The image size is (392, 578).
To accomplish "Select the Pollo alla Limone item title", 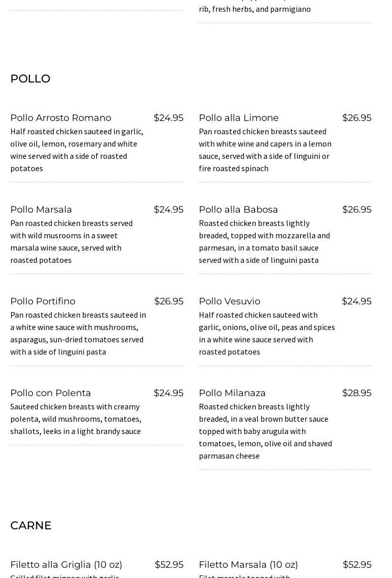I will click(239, 118).
